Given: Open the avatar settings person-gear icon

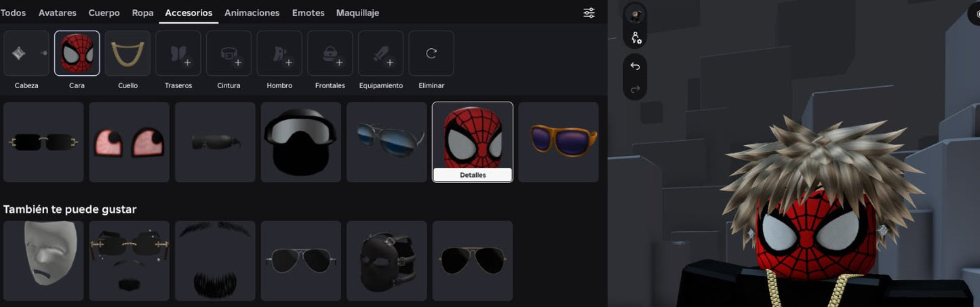Looking at the screenshot, I should (635, 38).
